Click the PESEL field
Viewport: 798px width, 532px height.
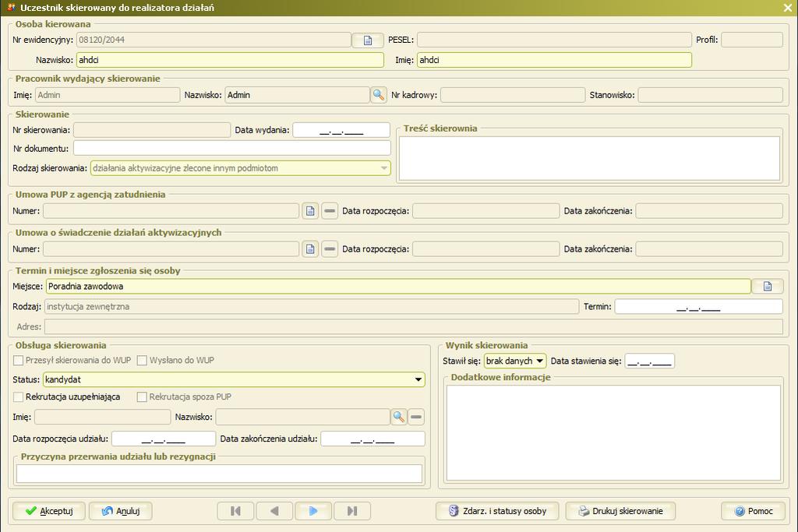point(554,41)
